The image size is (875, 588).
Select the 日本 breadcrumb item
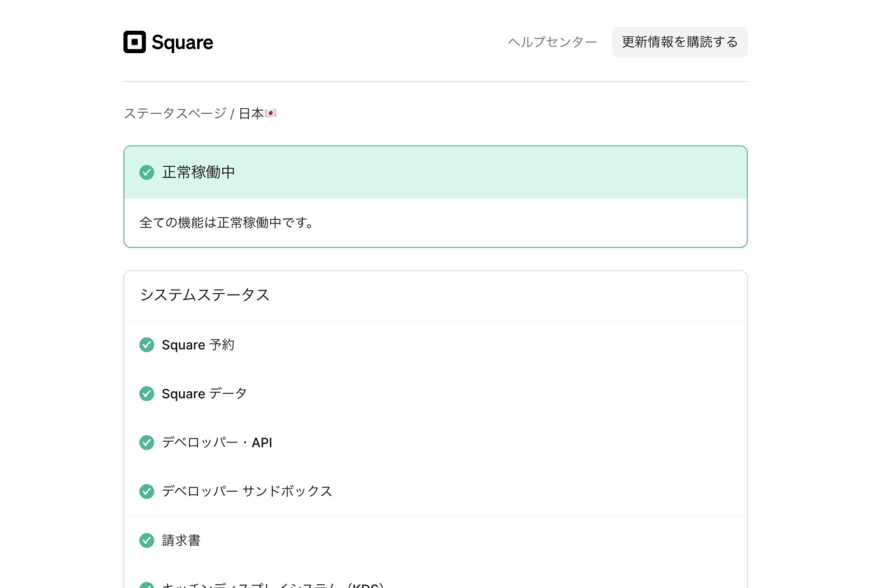click(x=252, y=113)
